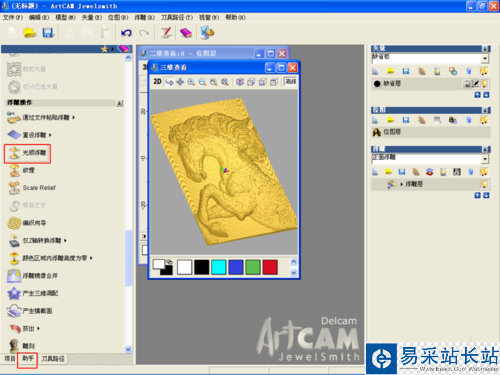500x375 pixels.
Task: Collapse the 浮雕操作 relief operations section
Action: coord(119,103)
